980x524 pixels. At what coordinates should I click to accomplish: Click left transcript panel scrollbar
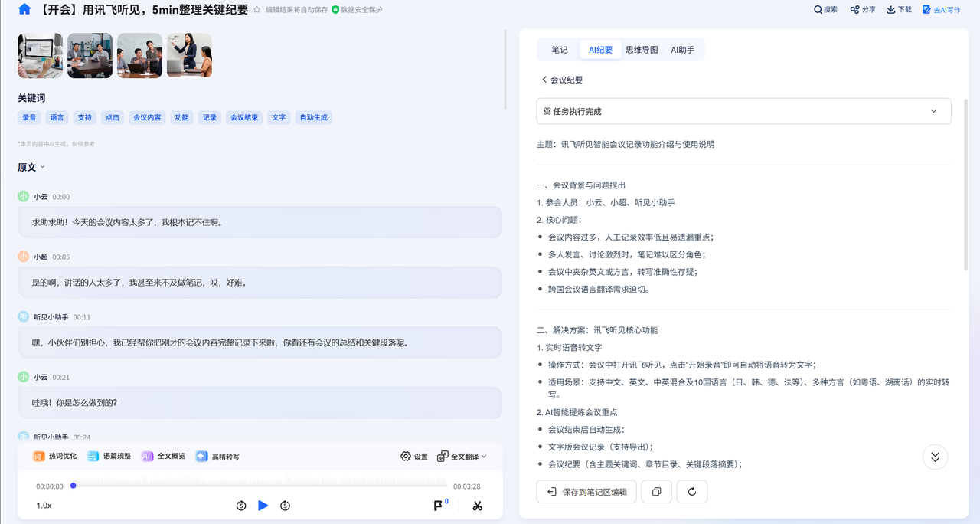[505, 69]
